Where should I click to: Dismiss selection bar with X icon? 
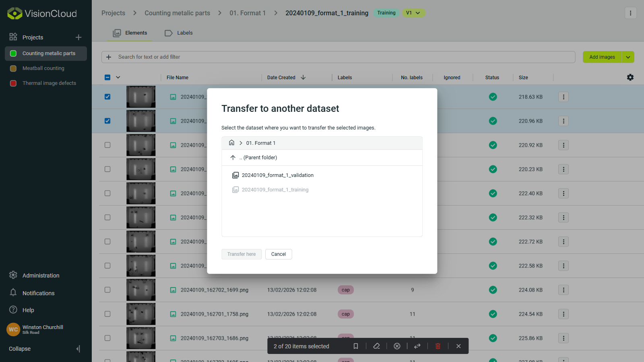click(x=458, y=346)
